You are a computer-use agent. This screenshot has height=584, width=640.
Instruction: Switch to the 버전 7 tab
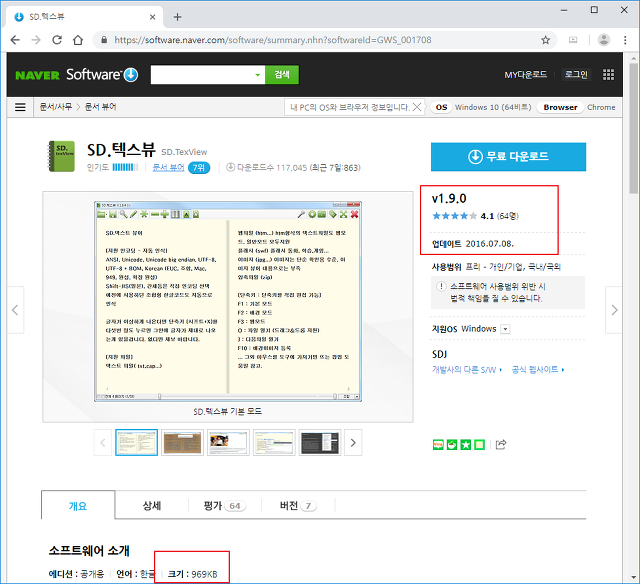(298, 506)
